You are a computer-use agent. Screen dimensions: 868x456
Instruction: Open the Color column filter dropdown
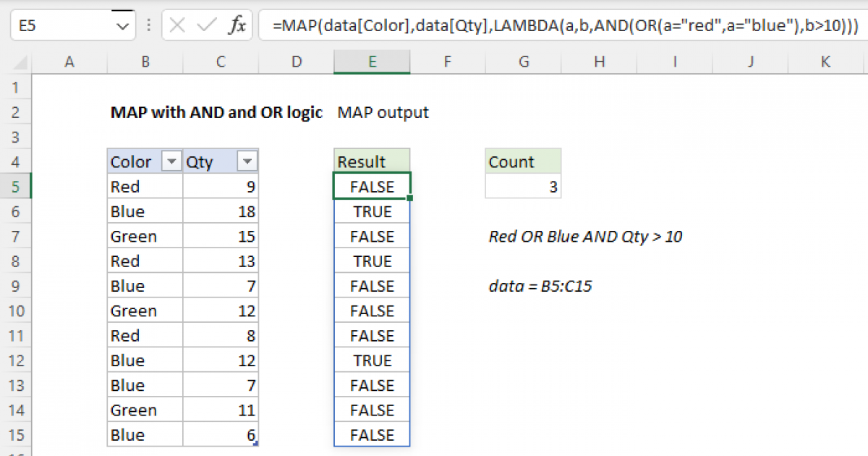click(x=171, y=162)
